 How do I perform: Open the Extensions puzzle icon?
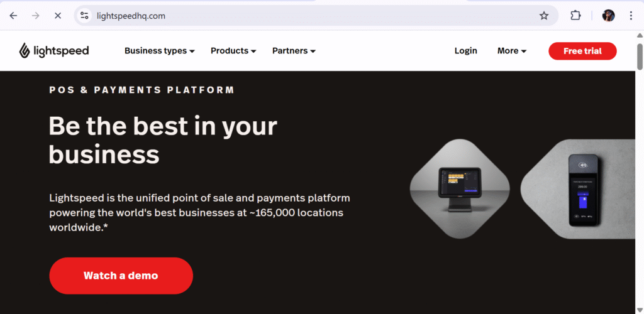[575, 16]
